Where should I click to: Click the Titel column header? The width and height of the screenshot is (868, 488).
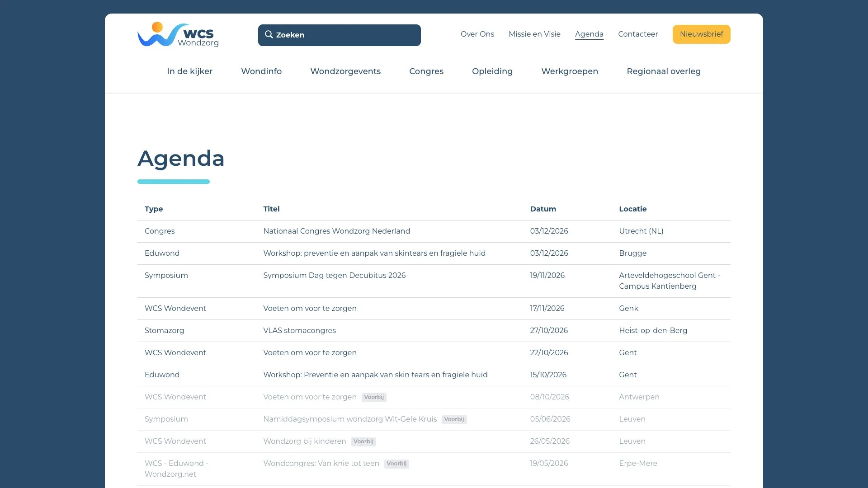pyautogui.click(x=271, y=209)
